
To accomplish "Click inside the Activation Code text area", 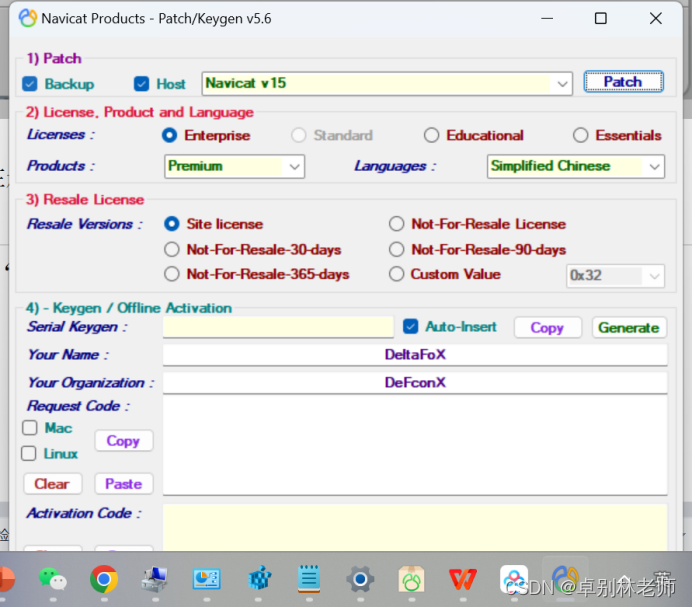I will pos(415,528).
